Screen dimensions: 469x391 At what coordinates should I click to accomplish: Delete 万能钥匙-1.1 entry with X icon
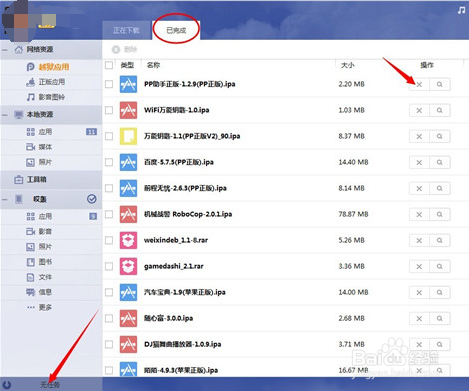click(419, 136)
